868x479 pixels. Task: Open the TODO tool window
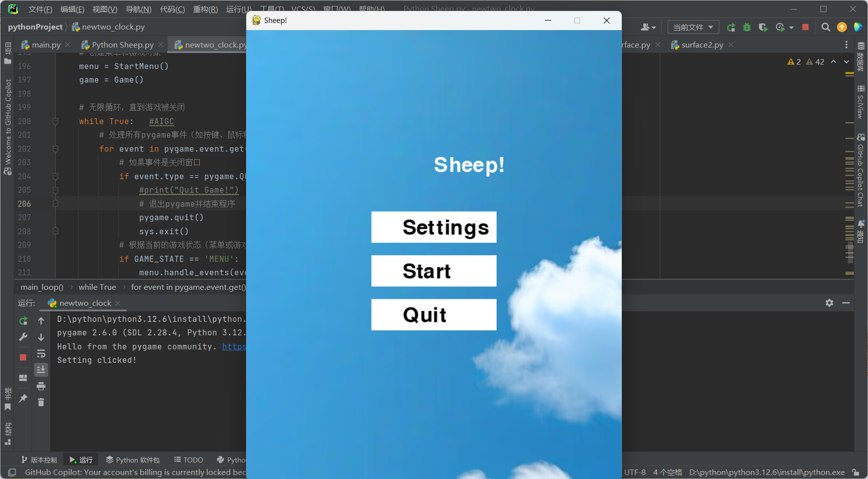pyautogui.click(x=188, y=460)
